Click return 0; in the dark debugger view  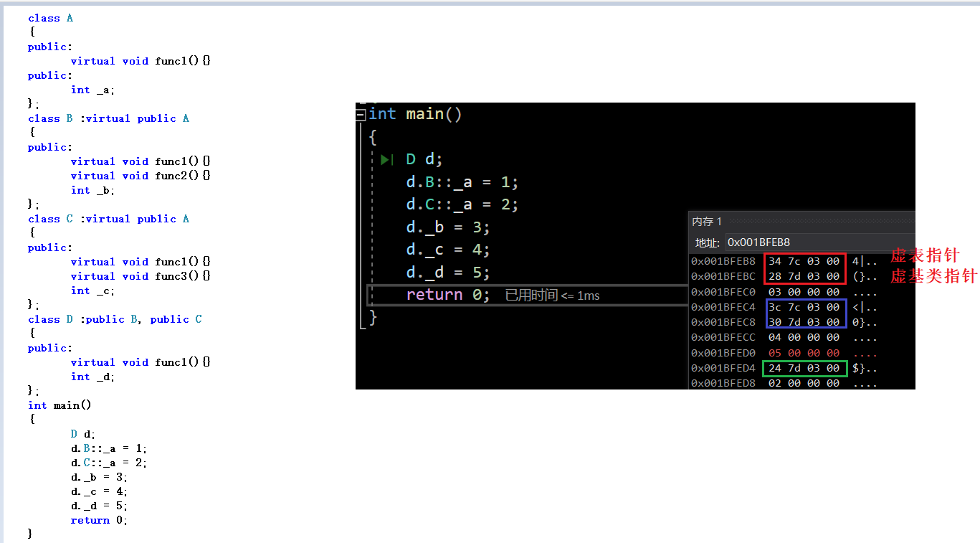448,295
